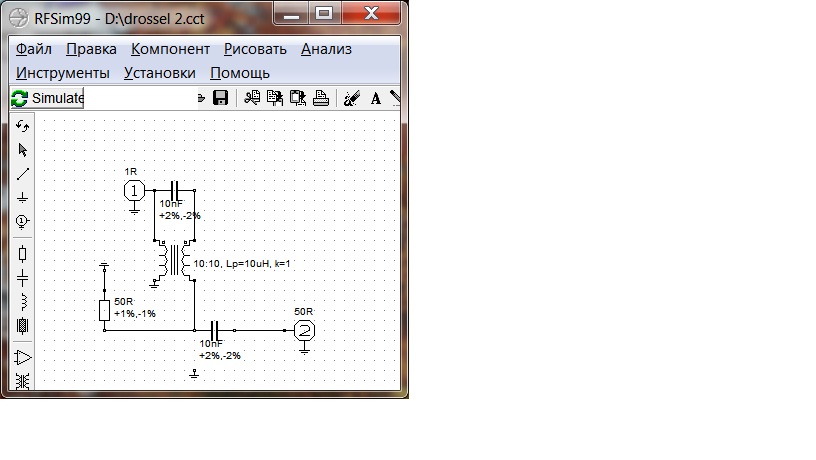
Task: Open the Установки menu
Action: [x=160, y=73]
